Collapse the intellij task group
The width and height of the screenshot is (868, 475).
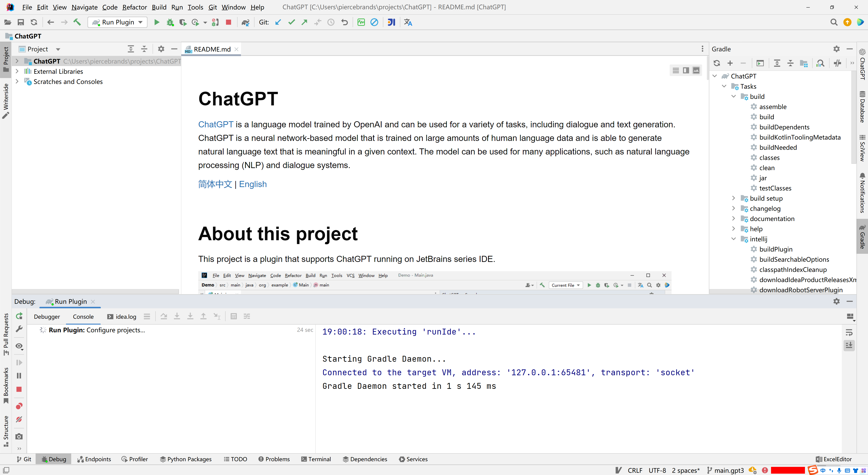pyautogui.click(x=734, y=239)
